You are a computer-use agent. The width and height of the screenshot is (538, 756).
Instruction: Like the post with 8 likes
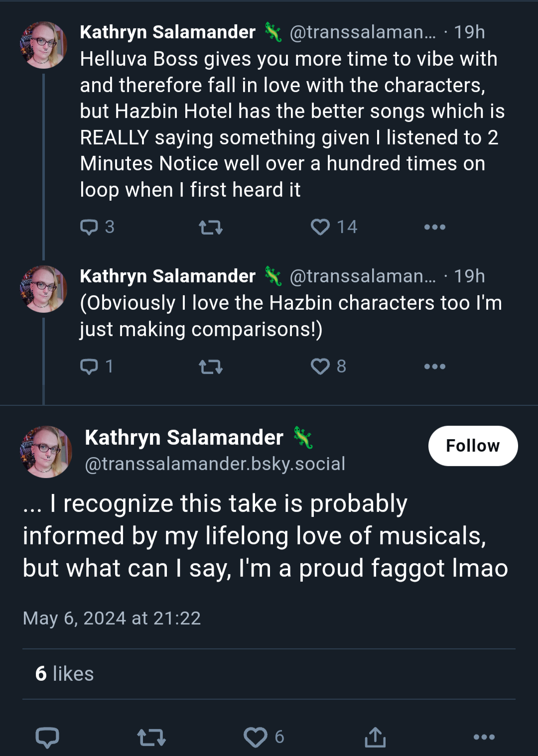(x=328, y=367)
